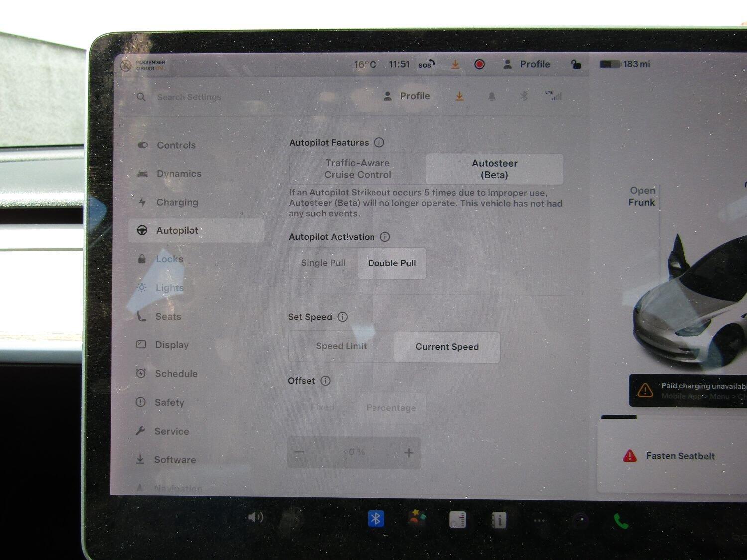747x560 pixels.
Task: Increase offset with plus button
Action: click(x=409, y=452)
